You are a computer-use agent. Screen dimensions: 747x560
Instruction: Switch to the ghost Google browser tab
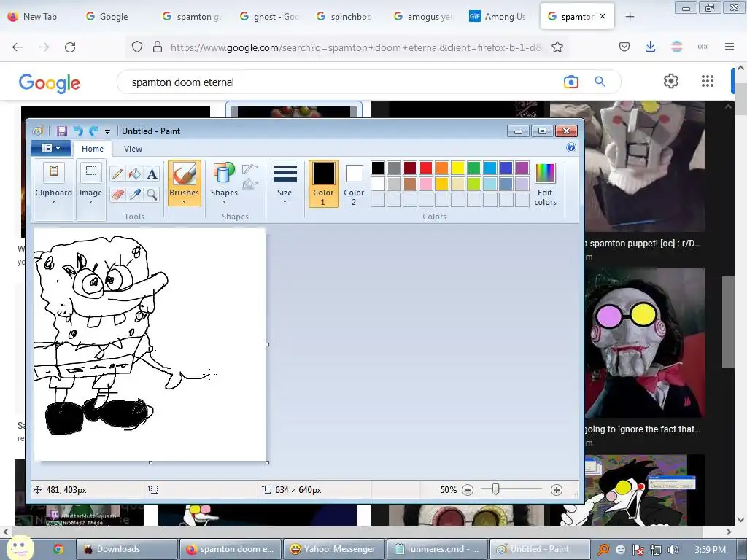pos(270,17)
